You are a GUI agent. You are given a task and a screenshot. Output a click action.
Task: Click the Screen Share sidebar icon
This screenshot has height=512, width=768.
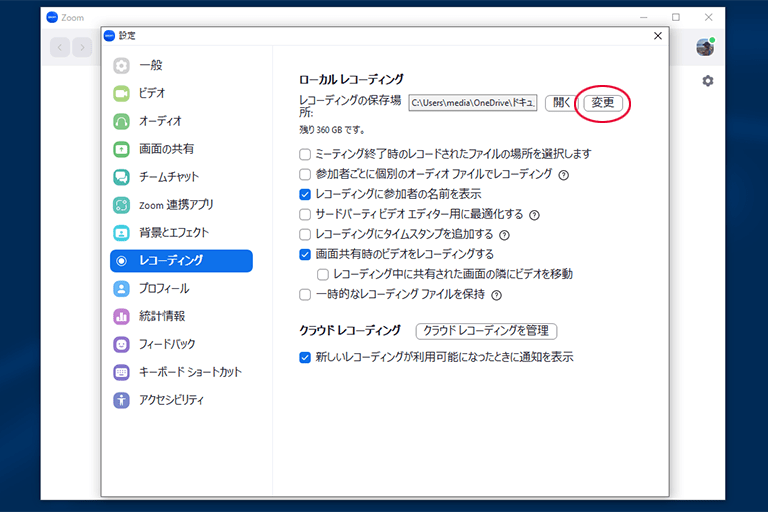coord(122,149)
